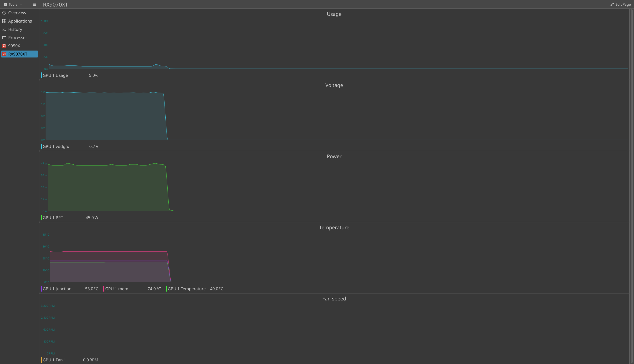The width and height of the screenshot is (634, 364).
Task: Expand the Tools dropdown chevron
Action: pos(21,5)
